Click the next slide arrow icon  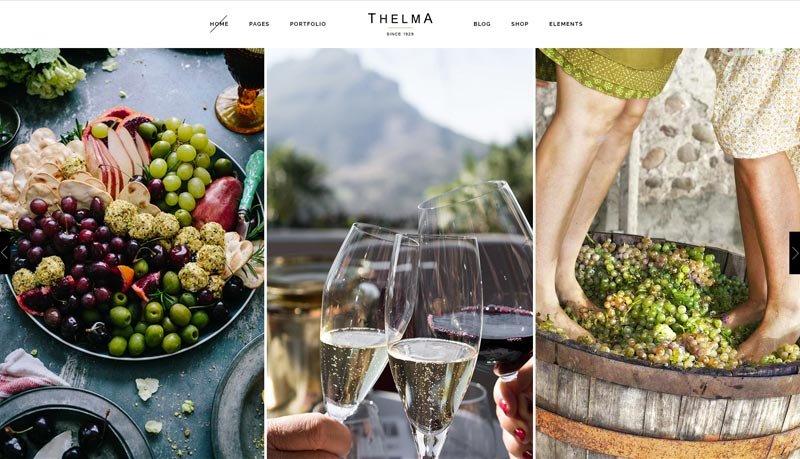click(x=795, y=253)
